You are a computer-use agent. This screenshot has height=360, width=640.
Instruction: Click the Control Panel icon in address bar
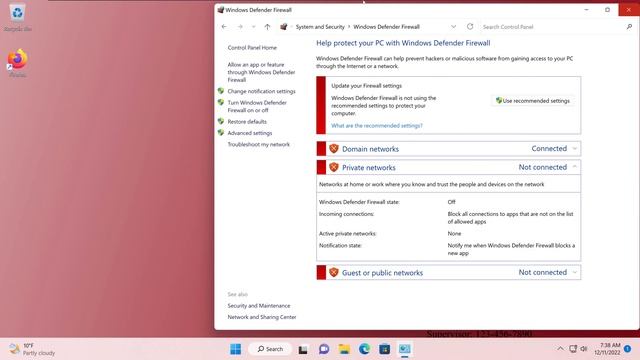[283, 27]
